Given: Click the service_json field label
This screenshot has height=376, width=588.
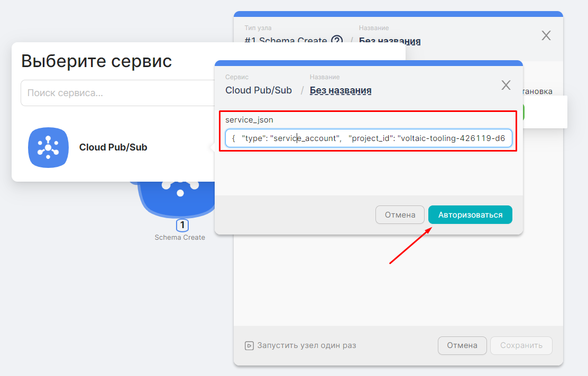Looking at the screenshot, I should coord(249,120).
